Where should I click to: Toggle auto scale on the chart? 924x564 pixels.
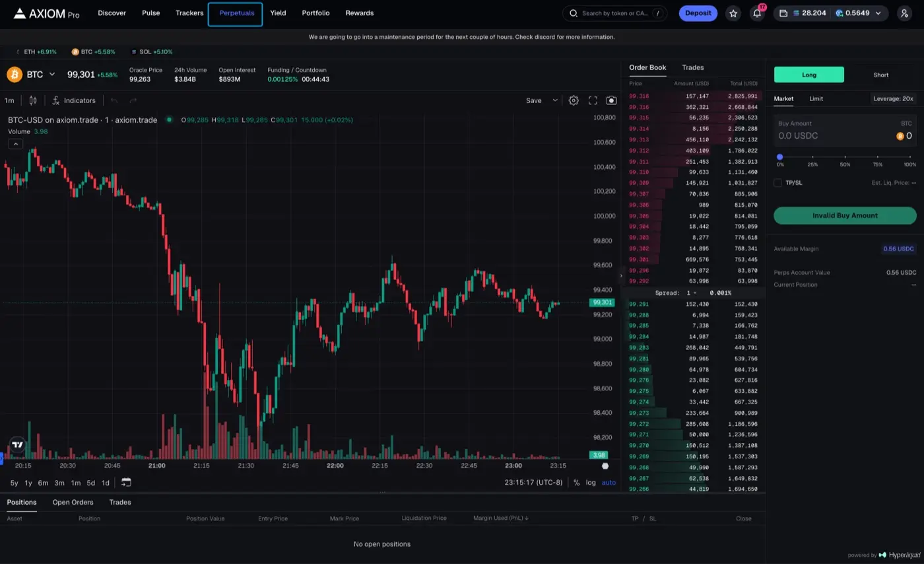[609, 483]
